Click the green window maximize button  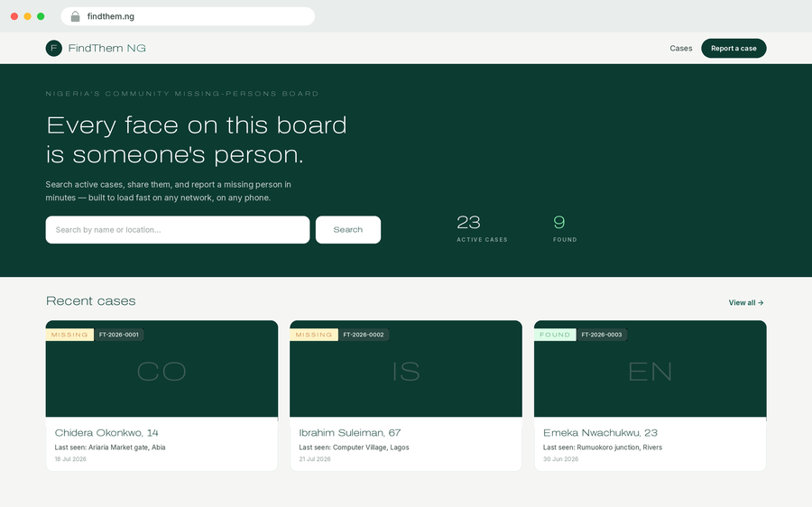pyautogui.click(x=41, y=16)
